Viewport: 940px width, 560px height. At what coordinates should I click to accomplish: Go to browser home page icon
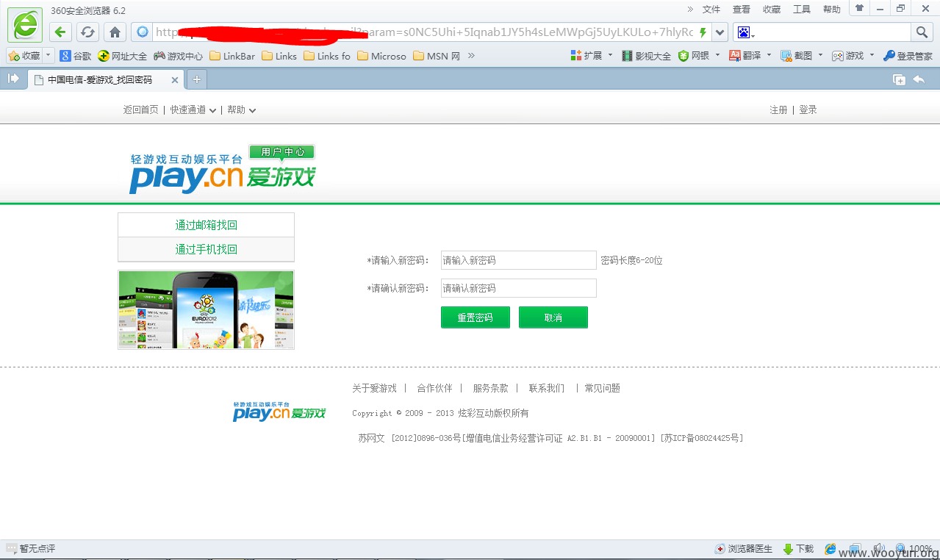pyautogui.click(x=115, y=32)
